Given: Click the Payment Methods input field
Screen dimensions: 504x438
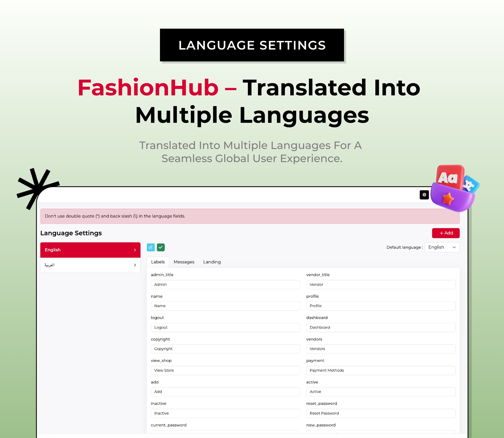Looking at the screenshot, I should point(380,370).
